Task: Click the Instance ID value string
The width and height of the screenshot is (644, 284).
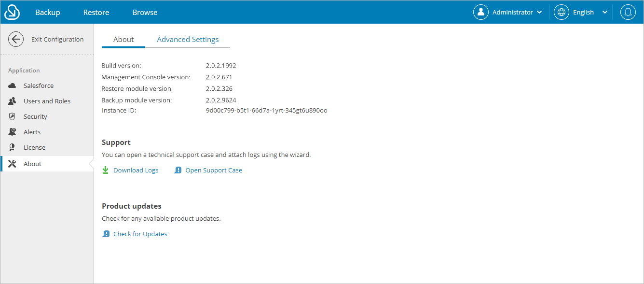Action: tap(267, 110)
